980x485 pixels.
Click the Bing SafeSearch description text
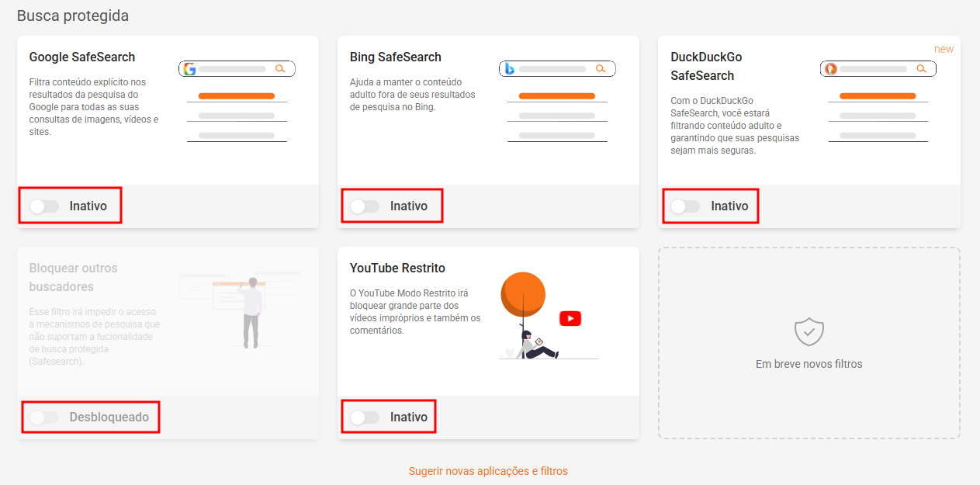[413, 95]
